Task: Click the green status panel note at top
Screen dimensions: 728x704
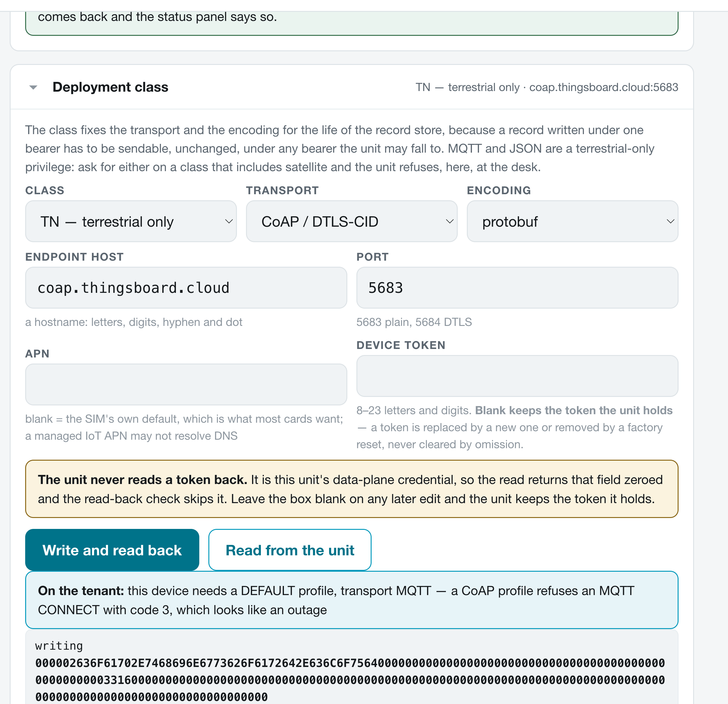Action: tap(351, 22)
